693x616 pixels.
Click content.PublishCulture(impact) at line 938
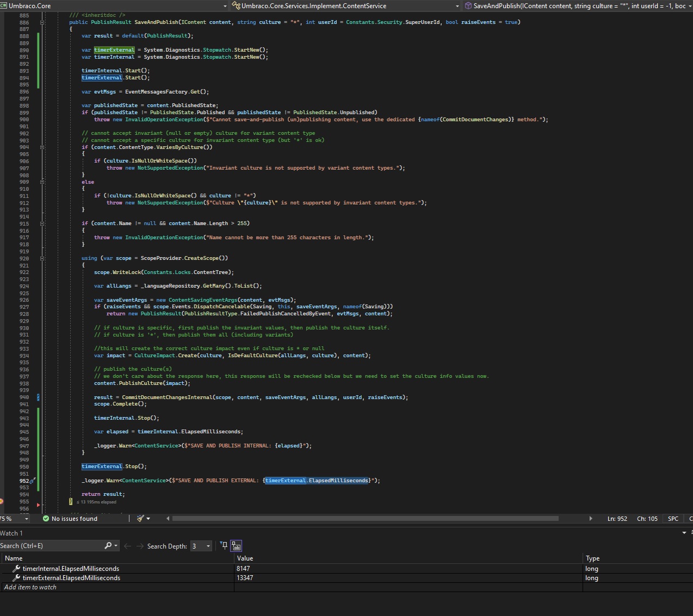click(142, 383)
